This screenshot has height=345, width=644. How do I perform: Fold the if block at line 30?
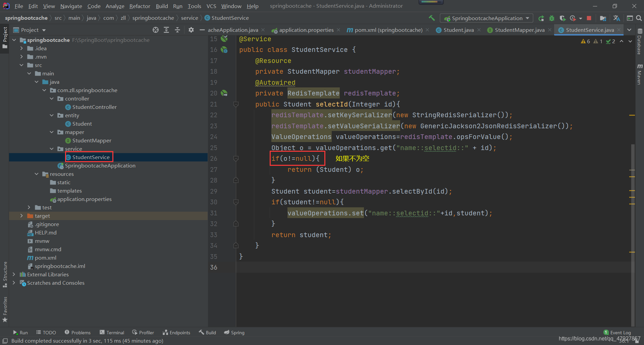[236, 202]
